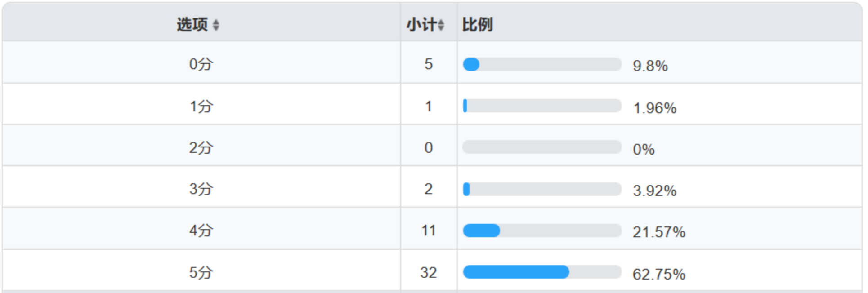The image size is (868, 293).
Task: Click the 21.57% progress bar
Action: point(542,231)
